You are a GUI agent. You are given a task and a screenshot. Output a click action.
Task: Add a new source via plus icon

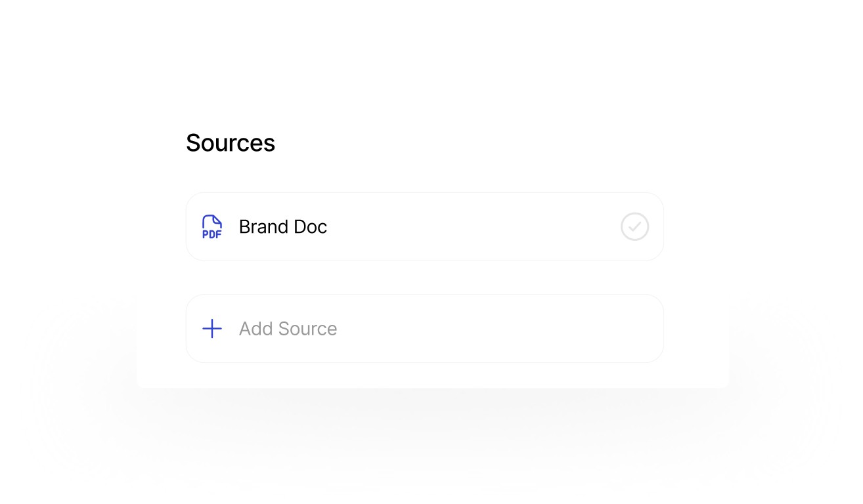click(211, 328)
